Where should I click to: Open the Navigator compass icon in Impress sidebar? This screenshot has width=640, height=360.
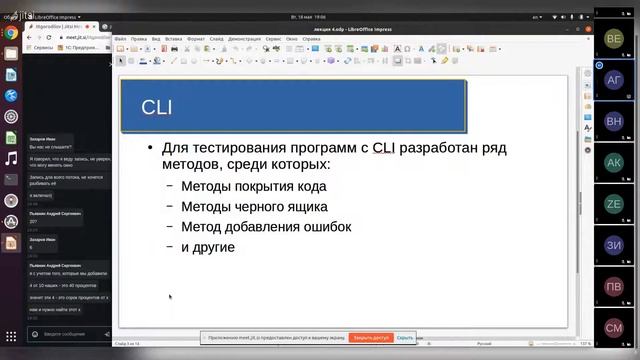[588, 150]
